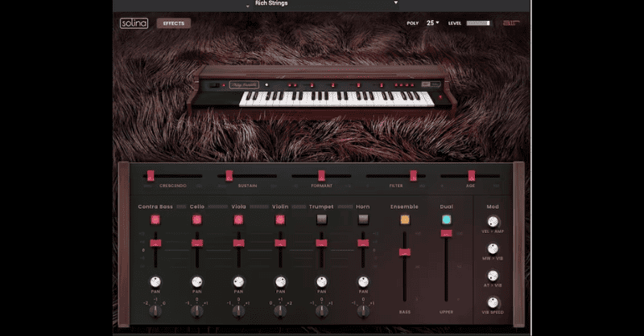Toggle the Dual mode button
644x336 pixels.
pos(447,220)
